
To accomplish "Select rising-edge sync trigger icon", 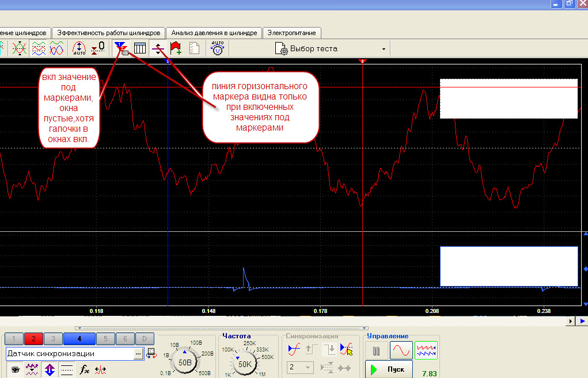I will (x=294, y=350).
